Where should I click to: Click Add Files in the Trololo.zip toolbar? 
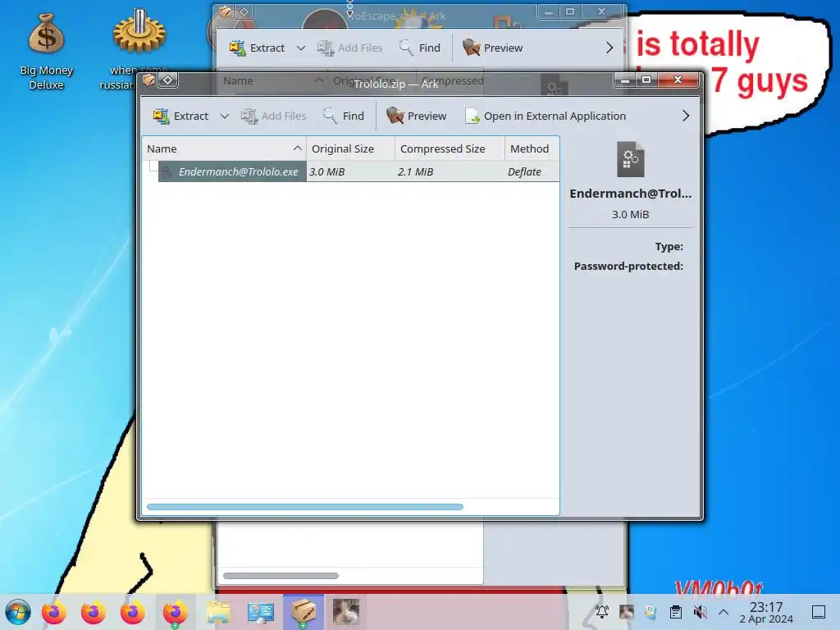point(274,116)
